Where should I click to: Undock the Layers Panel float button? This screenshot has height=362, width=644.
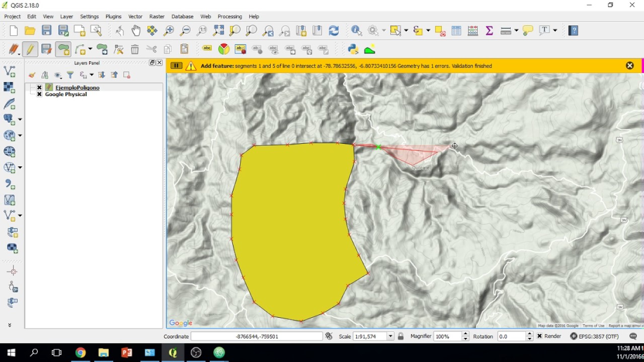click(x=152, y=63)
